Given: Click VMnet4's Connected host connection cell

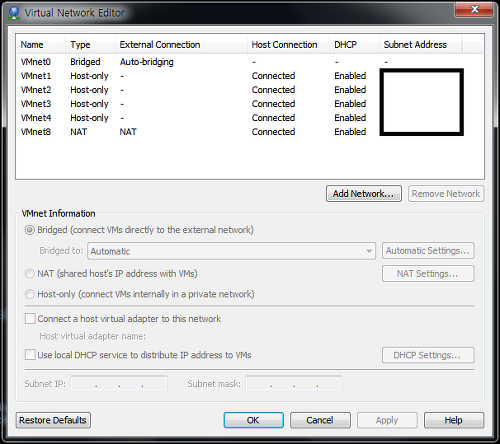Looking at the screenshot, I should pos(273,118).
